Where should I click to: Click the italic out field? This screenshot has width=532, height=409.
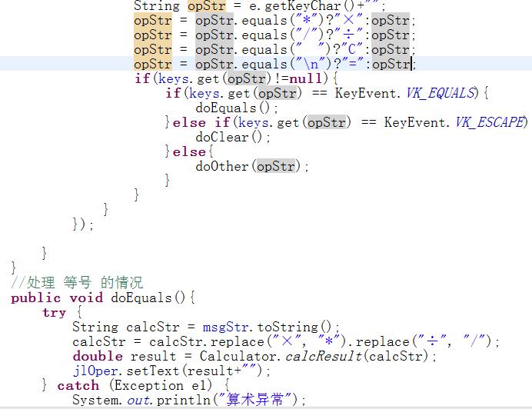coord(138,400)
